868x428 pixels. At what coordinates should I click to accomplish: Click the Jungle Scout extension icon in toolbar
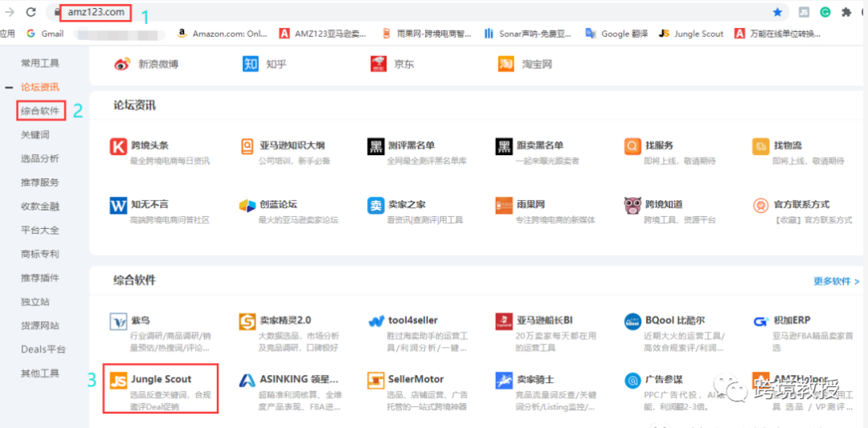pyautogui.click(x=804, y=12)
